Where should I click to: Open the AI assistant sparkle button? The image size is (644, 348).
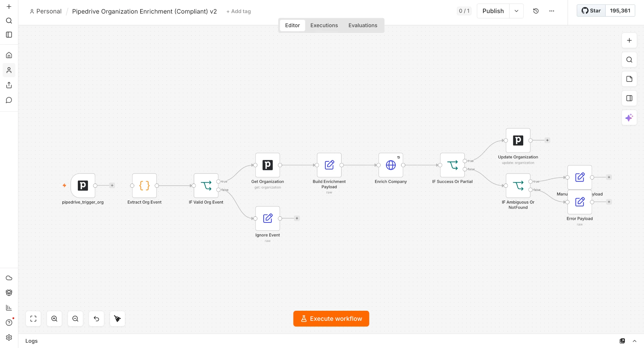[x=629, y=117]
